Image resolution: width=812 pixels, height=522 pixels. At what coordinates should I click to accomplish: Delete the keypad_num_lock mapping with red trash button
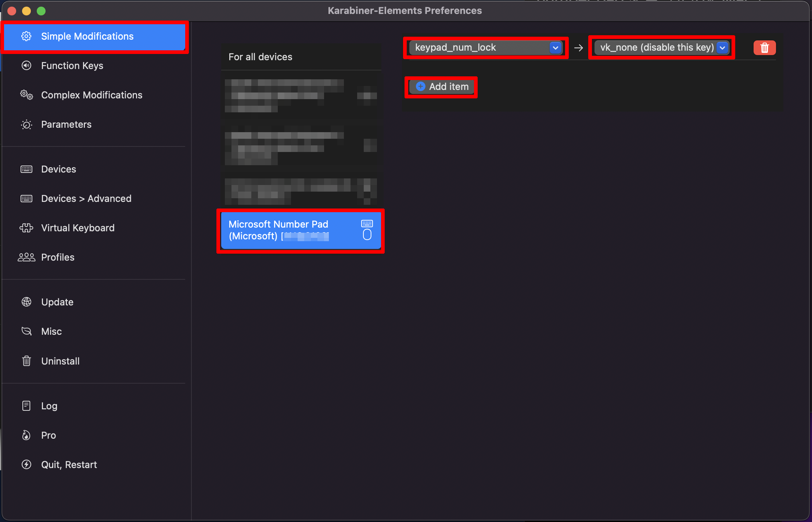(x=765, y=48)
